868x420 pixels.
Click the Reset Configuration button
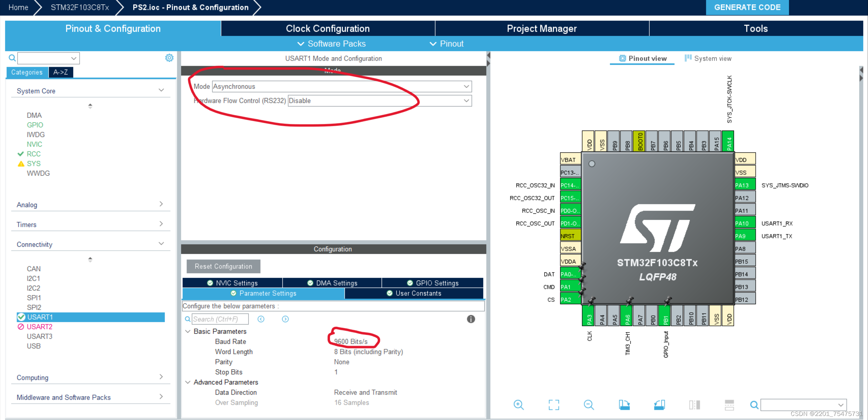pyautogui.click(x=223, y=266)
